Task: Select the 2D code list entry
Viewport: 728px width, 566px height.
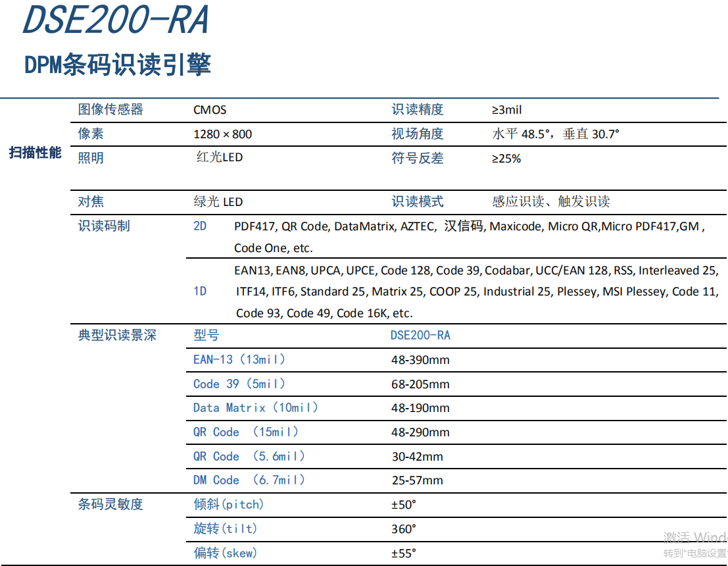Action: pos(201,226)
